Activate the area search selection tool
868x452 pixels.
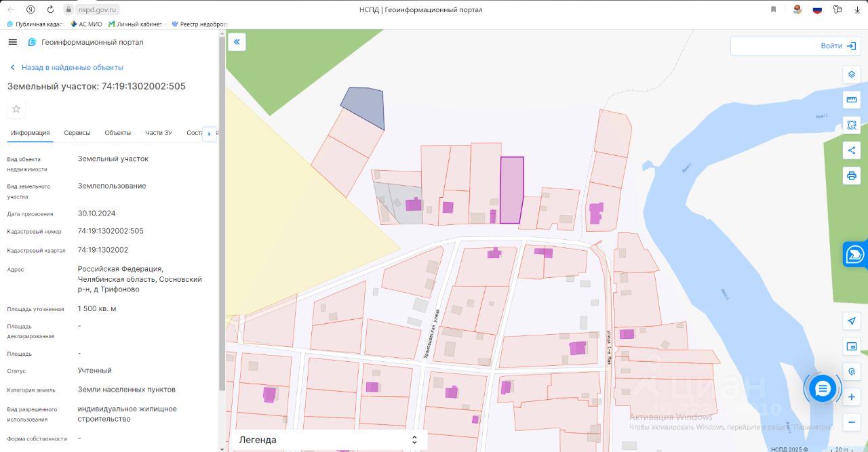click(851, 125)
